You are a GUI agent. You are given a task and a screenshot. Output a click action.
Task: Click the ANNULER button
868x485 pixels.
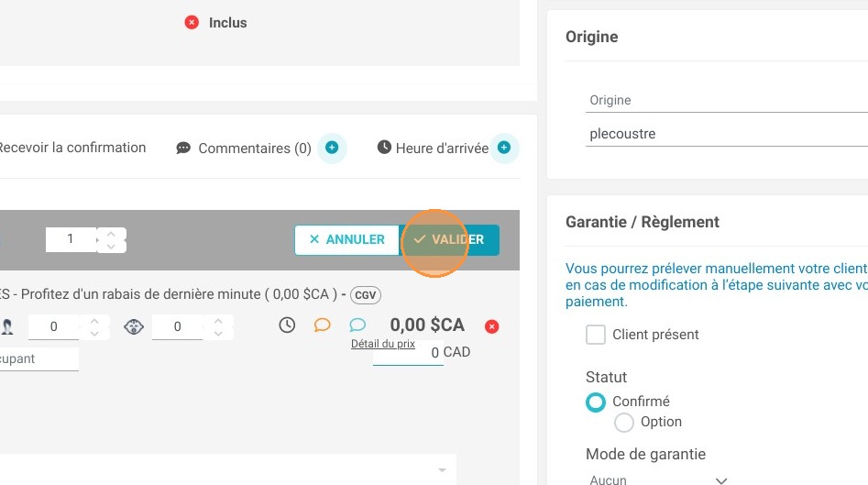pyautogui.click(x=346, y=239)
